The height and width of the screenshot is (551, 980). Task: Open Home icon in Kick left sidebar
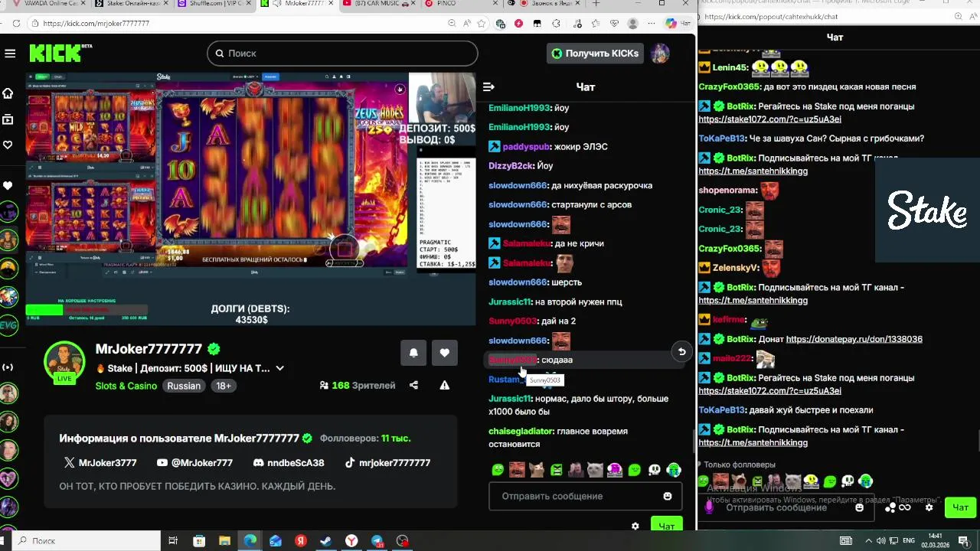coord(8,93)
